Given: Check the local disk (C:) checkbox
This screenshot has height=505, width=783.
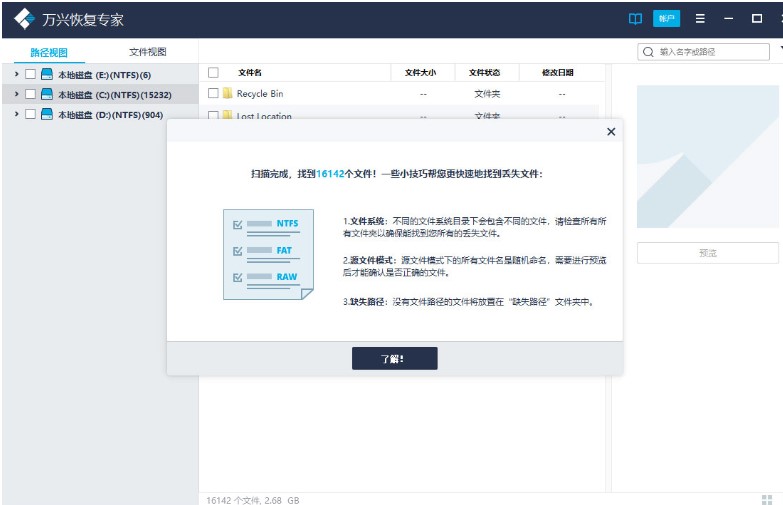Looking at the screenshot, I should 30,95.
